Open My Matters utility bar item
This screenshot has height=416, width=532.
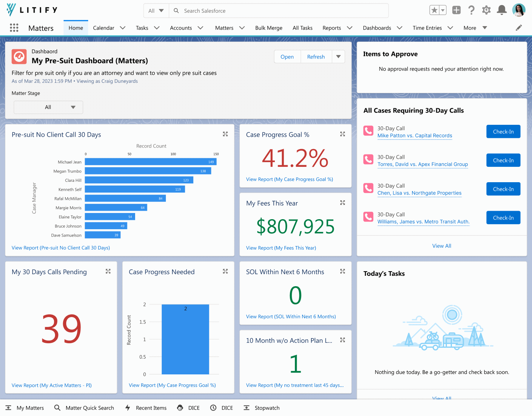(25, 408)
